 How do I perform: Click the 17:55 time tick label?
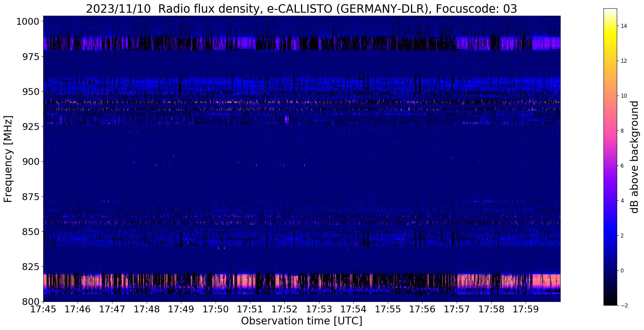pyautogui.click(x=388, y=309)
